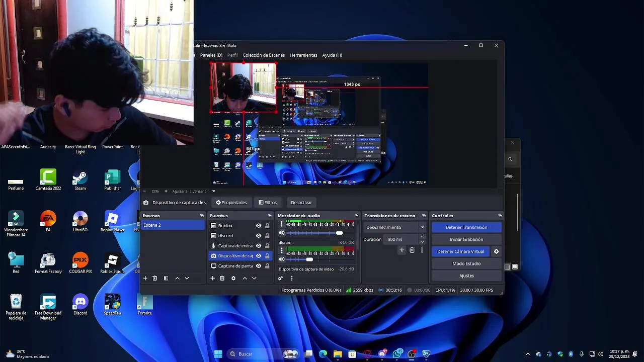This screenshot has height=362, width=644.
Task: Open the Ayuda (H) menu
Action: [332, 55]
